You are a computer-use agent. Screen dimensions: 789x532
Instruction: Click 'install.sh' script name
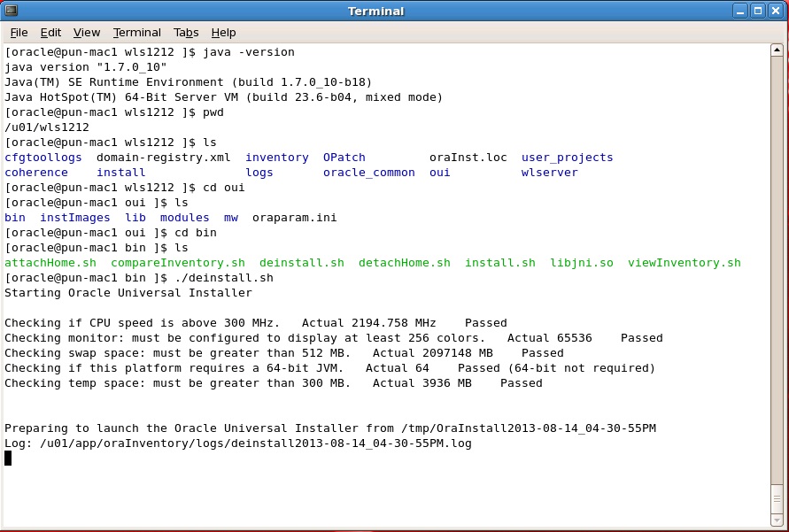coord(500,263)
